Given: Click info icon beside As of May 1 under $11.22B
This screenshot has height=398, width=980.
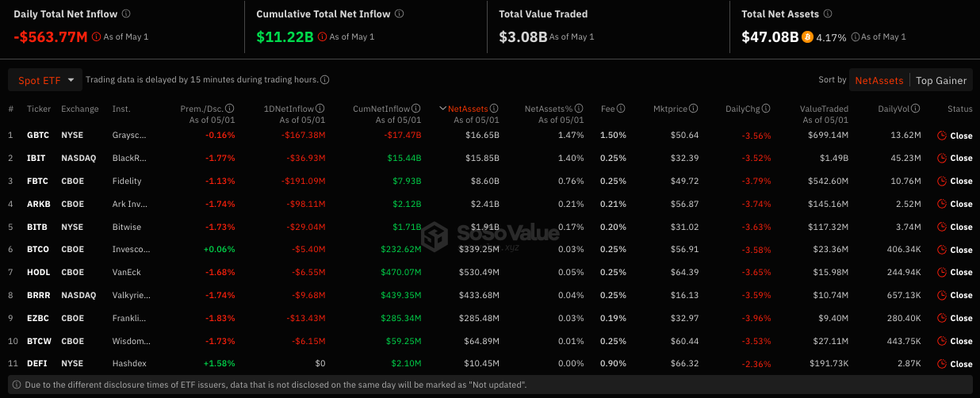Looking at the screenshot, I should (x=322, y=36).
